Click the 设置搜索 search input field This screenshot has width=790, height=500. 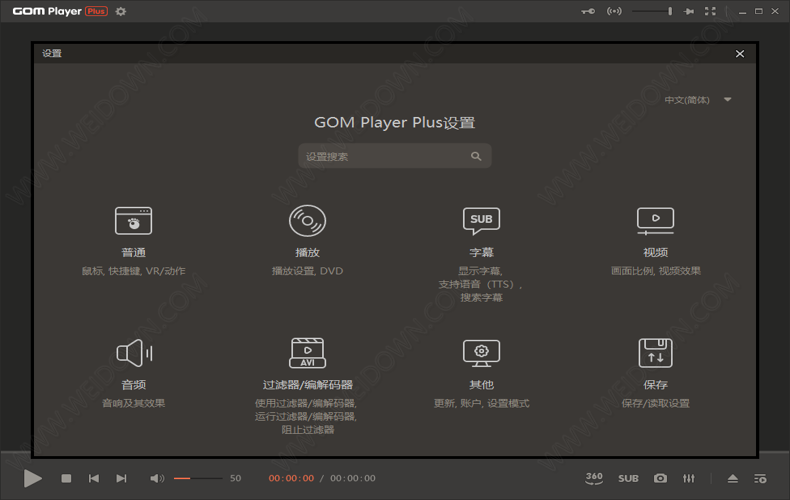pyautogui.click(x=394, y=156)
